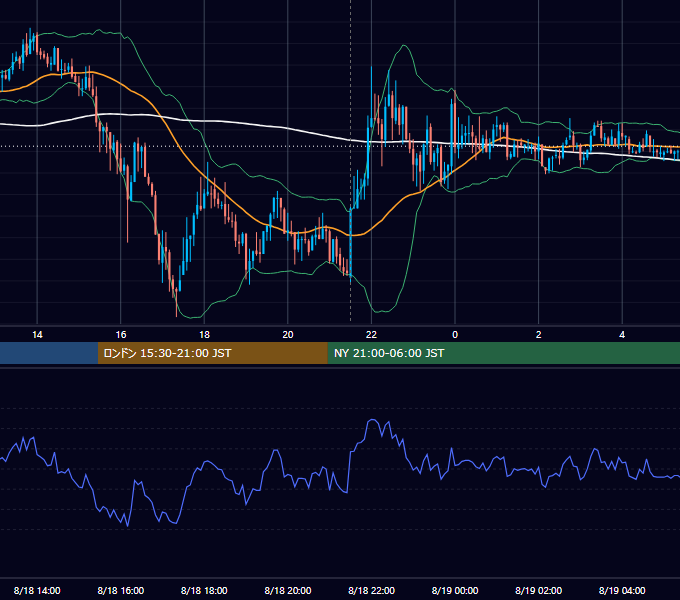The width and height of the screenshot is (680, 600).
Task: Click the 8/18 16:00 label on indicator axis
Action: (x=121, y=590)
